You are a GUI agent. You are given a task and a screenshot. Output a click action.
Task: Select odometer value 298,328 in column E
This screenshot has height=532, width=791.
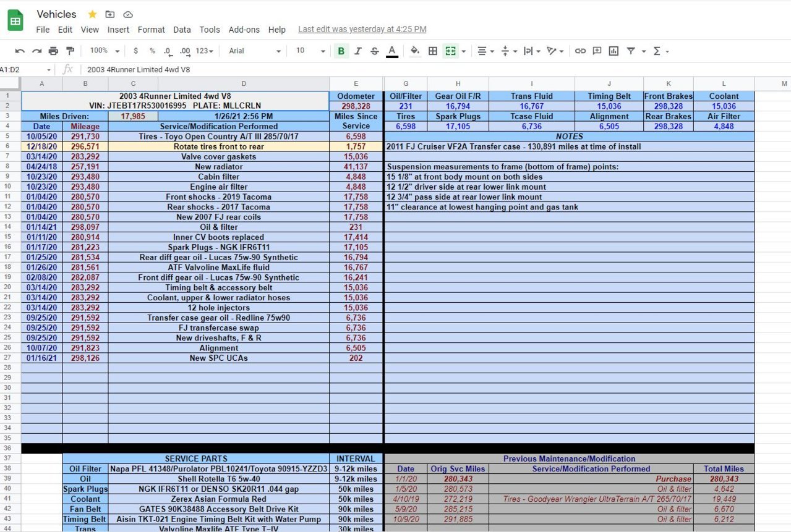356,106
